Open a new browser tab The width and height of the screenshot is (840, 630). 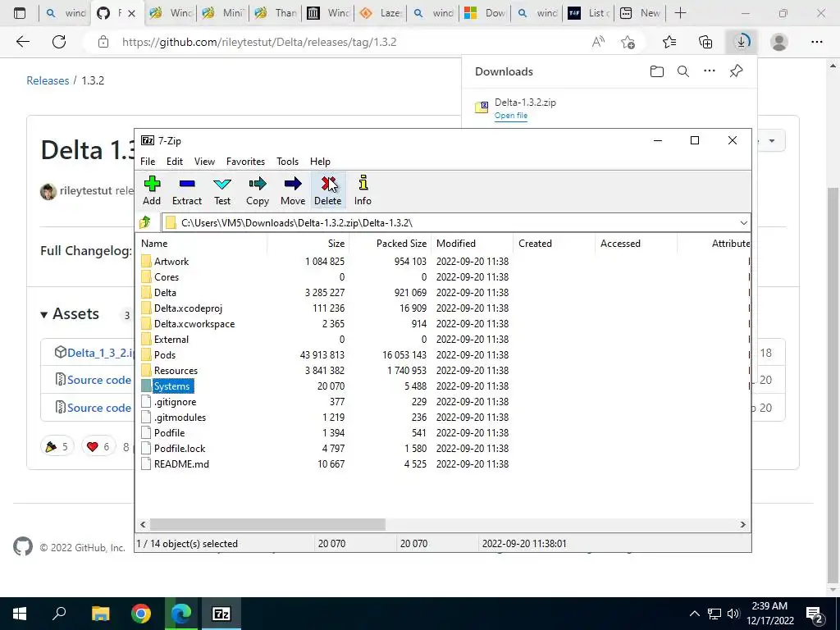(680, 13)
